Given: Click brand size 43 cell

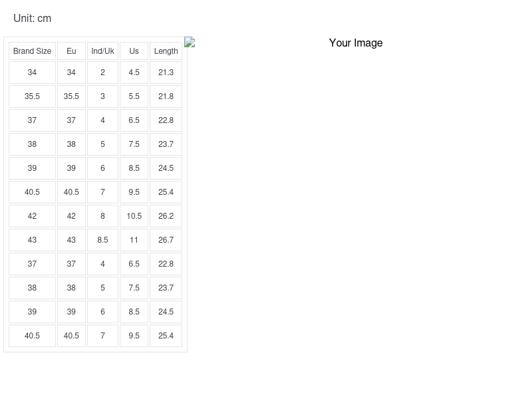Looking at the screenshot, I should tap(32, 240).
